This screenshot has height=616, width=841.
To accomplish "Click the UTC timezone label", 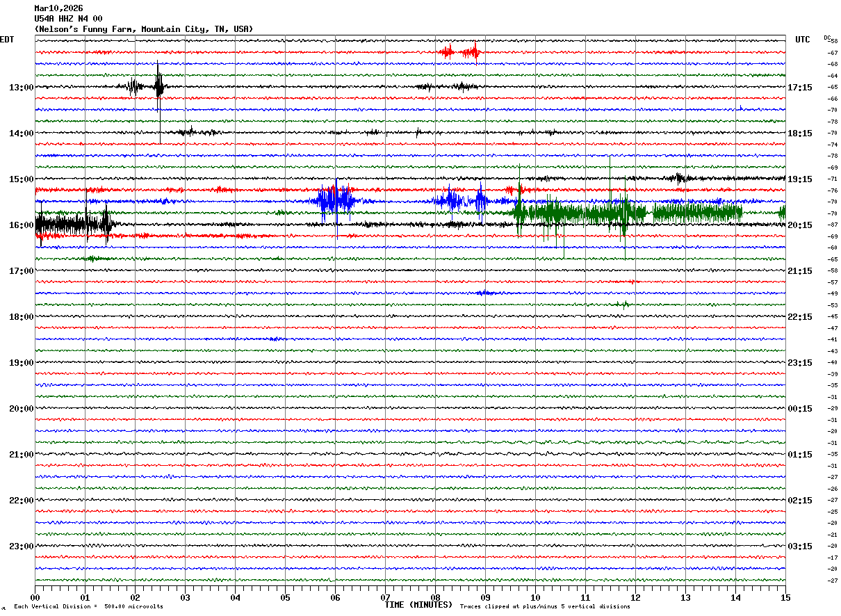I will point(803,40).
